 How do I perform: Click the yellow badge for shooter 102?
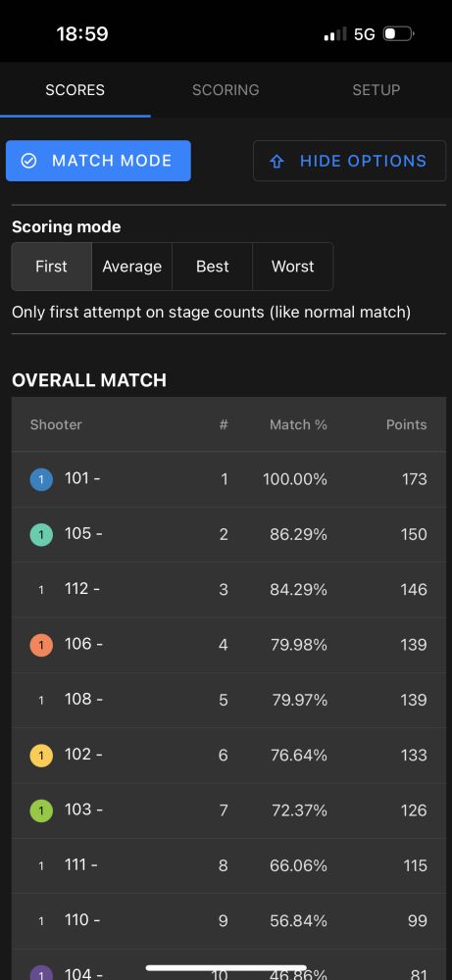[x=41, y=756]
